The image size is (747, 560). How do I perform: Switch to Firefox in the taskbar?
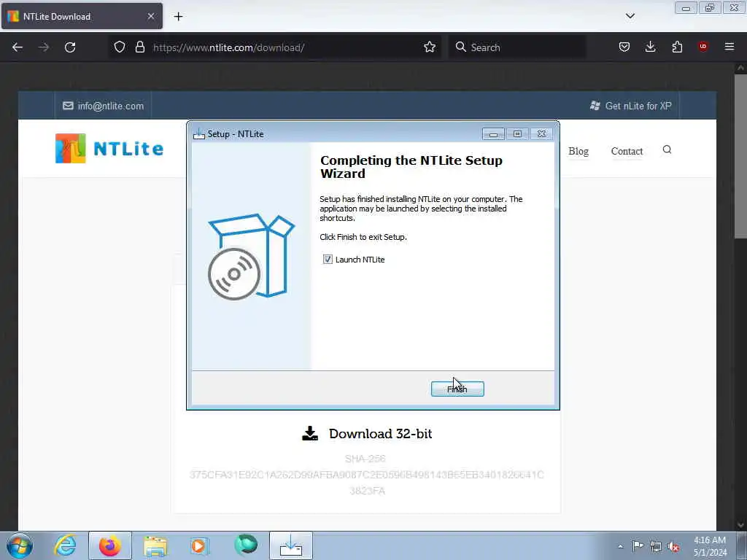click(109, 545)
